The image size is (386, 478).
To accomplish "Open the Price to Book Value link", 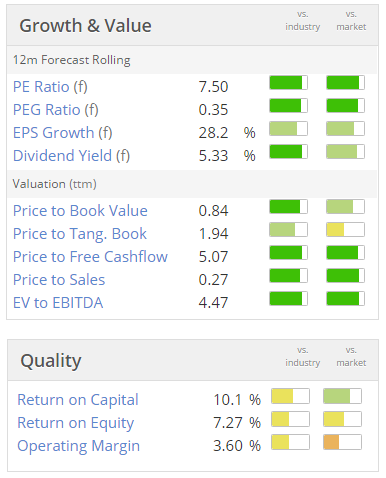I will point(80,211).
